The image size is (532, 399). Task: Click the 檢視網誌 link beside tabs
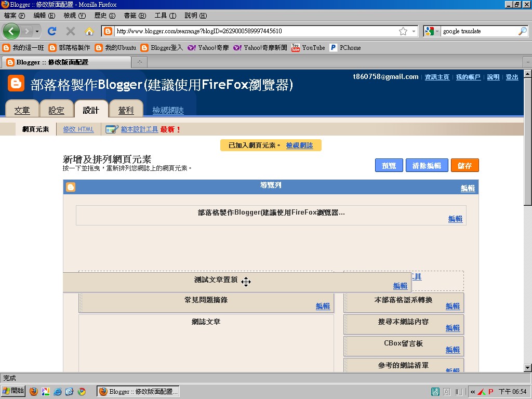pyautogui.click(x=168, y=110)
